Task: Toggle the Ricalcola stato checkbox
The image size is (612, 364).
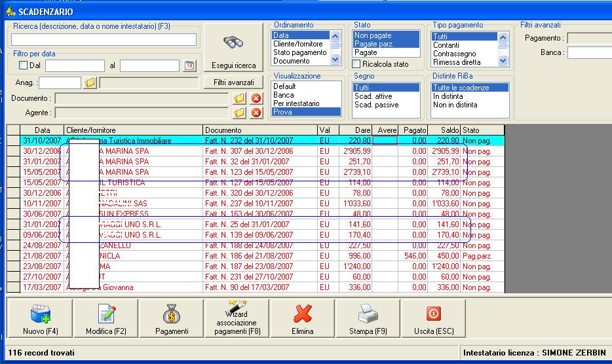Action: tap(356, 64)
